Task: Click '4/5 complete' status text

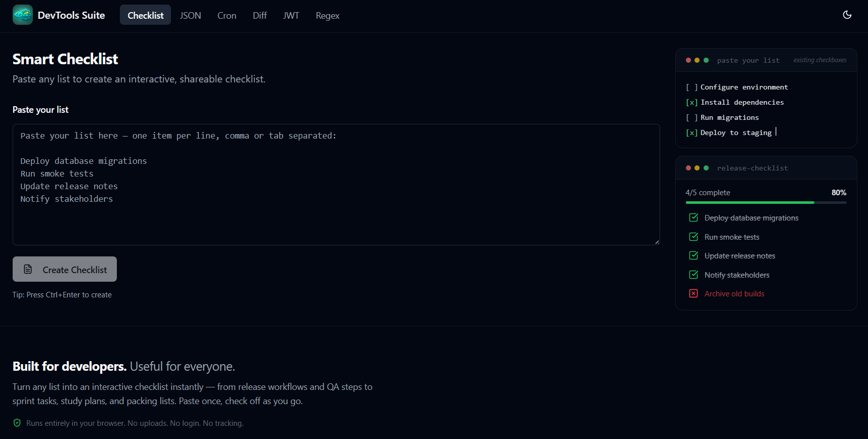Action: [x=708, y=193]
